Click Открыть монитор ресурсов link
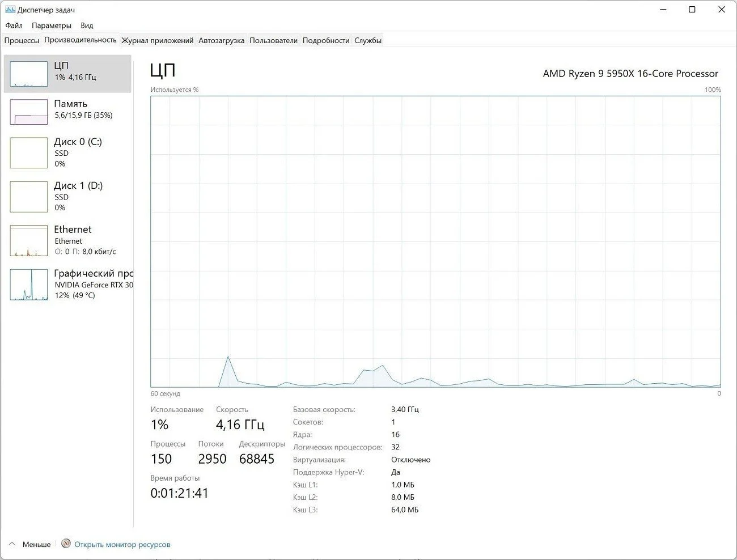Screen dimensions: 737x560 tap(122, 544)
